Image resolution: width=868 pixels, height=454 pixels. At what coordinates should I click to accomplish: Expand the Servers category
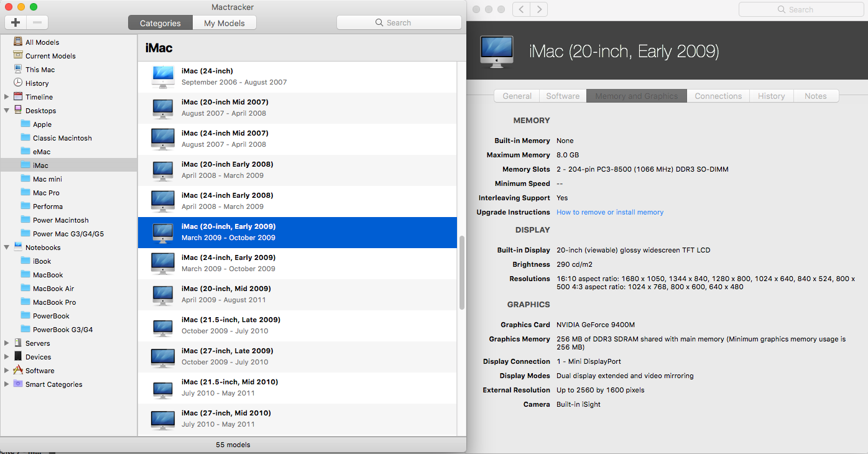click(x=7, y=343)
